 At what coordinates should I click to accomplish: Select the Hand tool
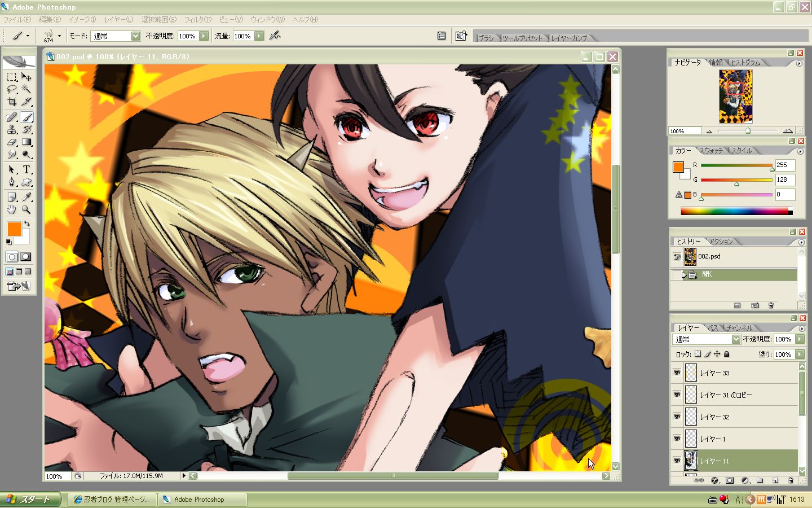[12, 209]
